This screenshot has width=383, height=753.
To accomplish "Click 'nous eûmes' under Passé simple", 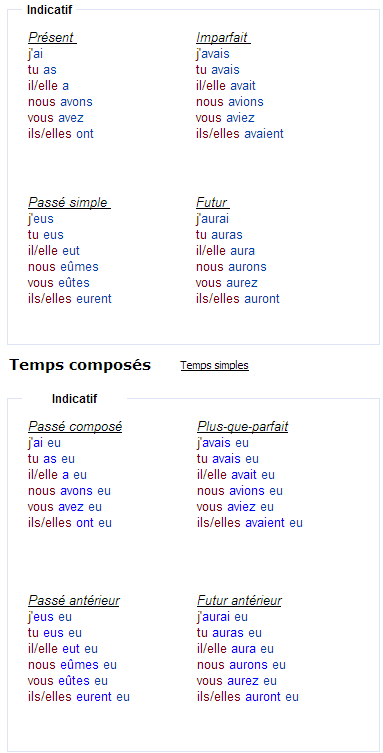I will pos(63,267).
